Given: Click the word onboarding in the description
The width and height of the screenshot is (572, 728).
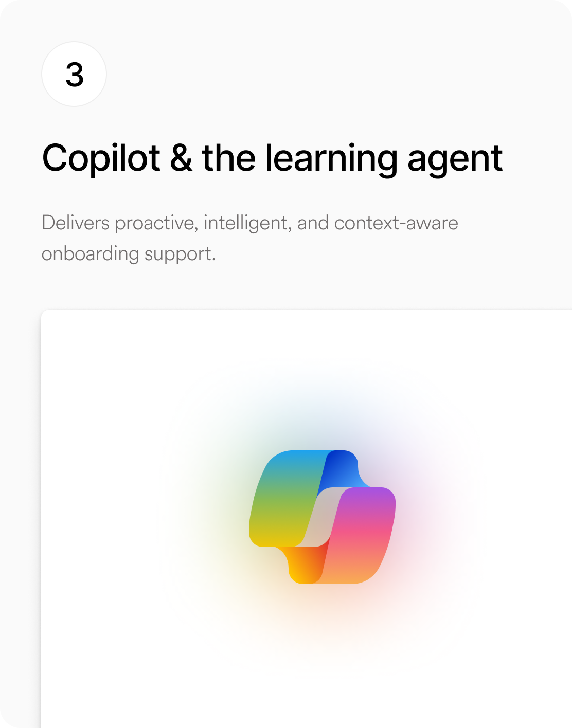Looking at the screenshot, I should point(91,254).
